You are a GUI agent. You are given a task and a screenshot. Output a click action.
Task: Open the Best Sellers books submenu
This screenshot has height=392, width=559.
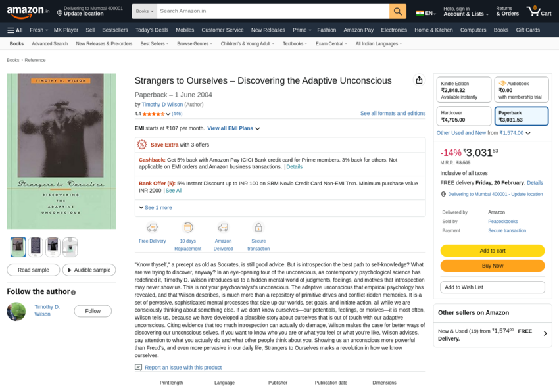[155, 44]
